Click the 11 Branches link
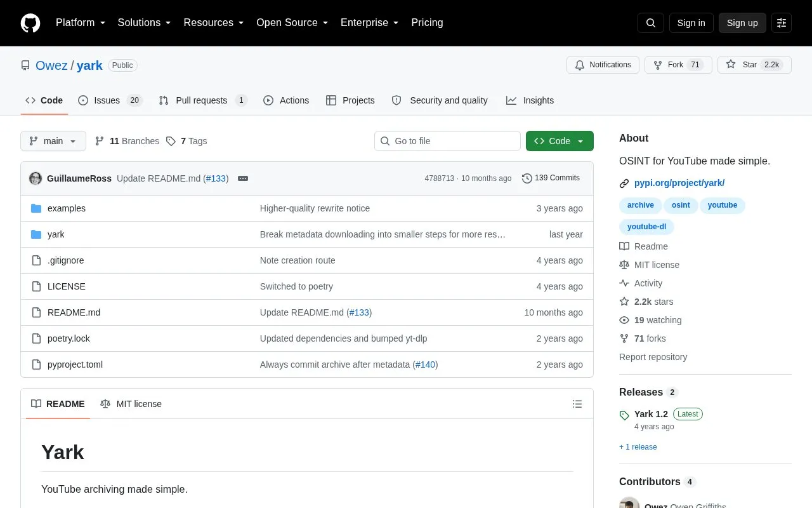Image resolution: width=812 pixels, height=508 pixels. coord(127,141)
